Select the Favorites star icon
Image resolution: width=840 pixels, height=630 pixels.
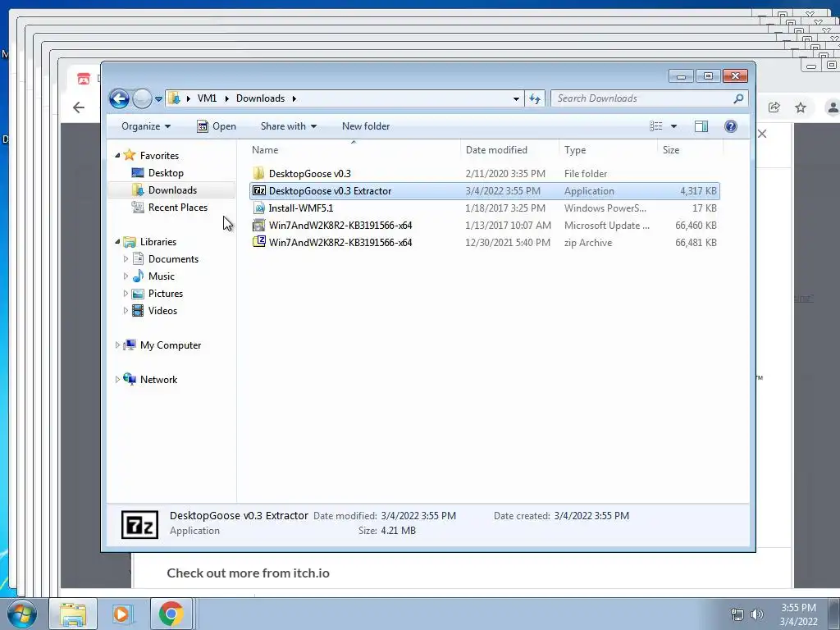pos(129,155)
